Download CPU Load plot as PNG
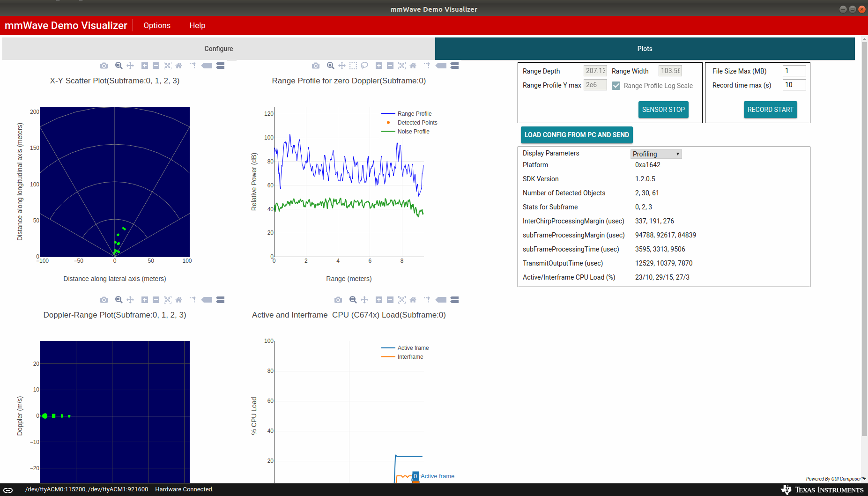 click(338, 300)
